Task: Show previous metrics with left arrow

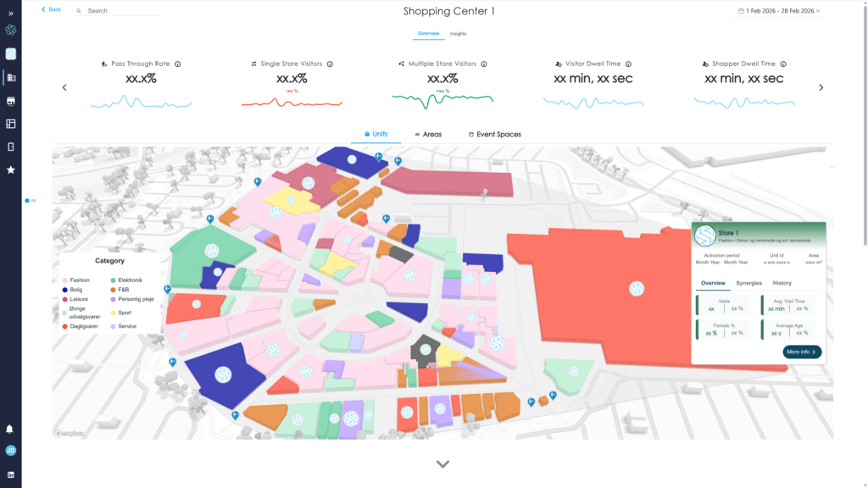Action: (x=64, y=87)
